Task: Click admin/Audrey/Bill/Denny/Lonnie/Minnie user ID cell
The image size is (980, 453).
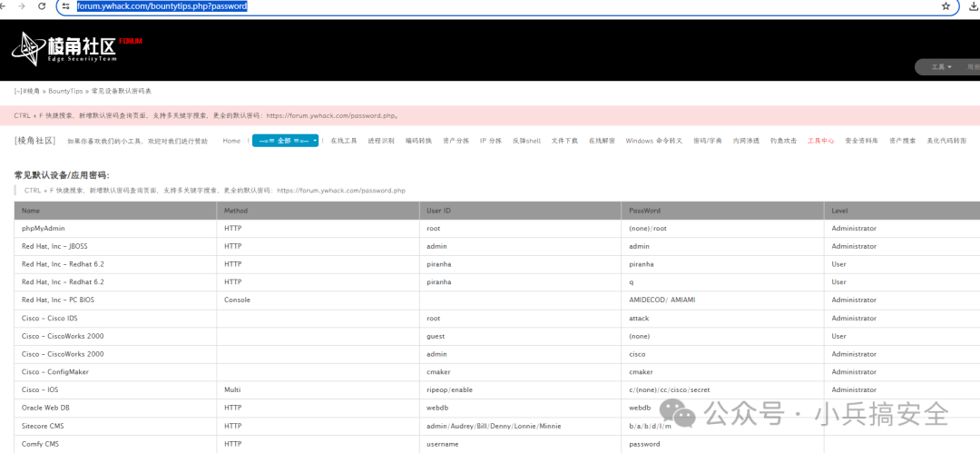Action: tap(494, 426)
